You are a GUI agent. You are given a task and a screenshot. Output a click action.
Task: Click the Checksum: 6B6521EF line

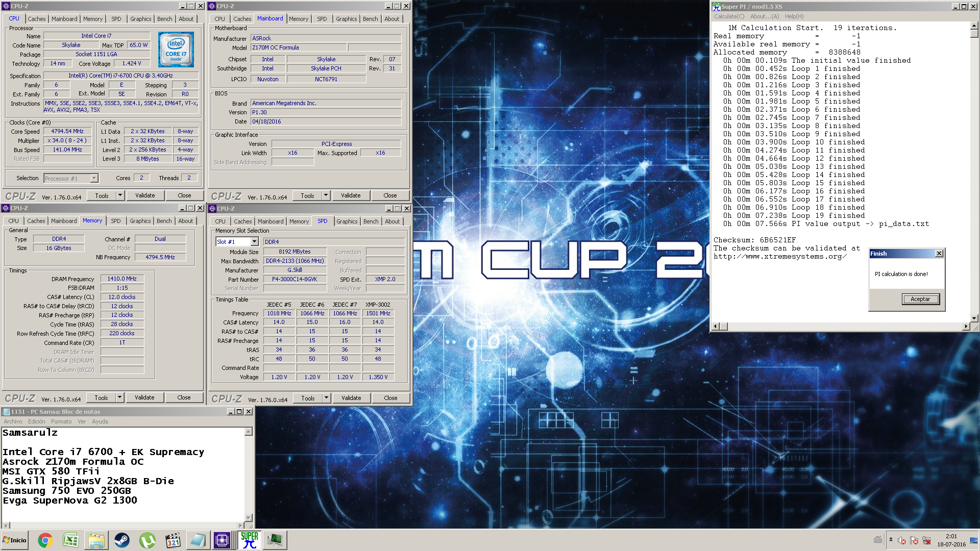(754, 240)
